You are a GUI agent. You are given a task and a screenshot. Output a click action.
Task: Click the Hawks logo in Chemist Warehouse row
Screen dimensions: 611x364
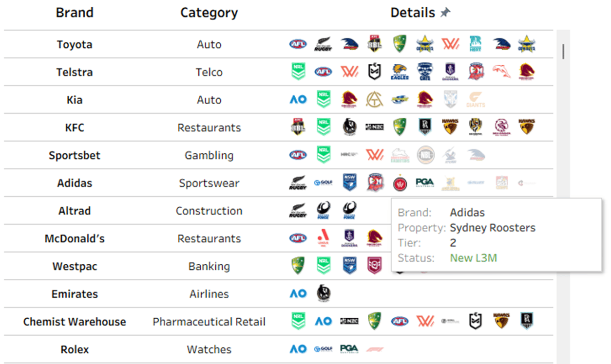[501, 321]
